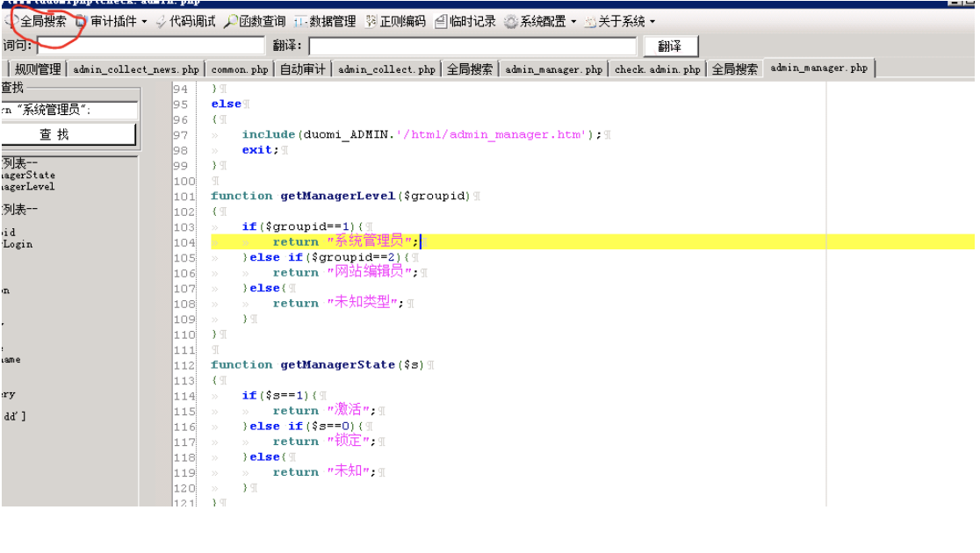Switch to the 规则管理 tab
This screenshot has width=980, height=553.
coord(38,69)
